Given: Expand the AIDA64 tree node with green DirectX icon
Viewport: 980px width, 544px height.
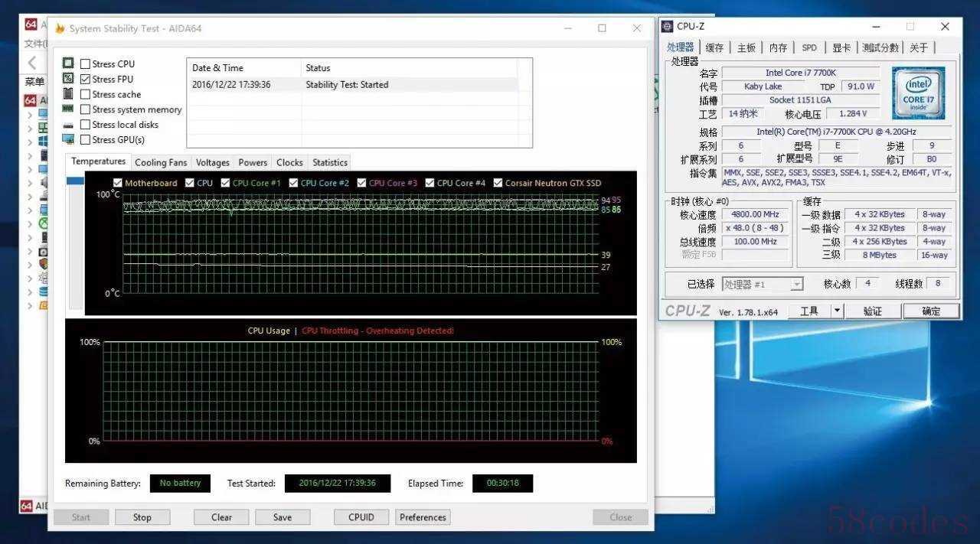Looking at the screenshot, I should tap(30, 223).
